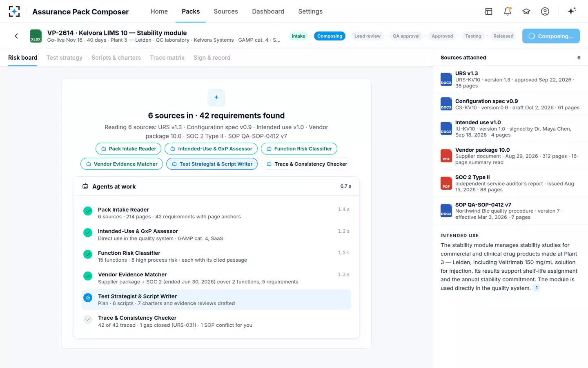This screenshot has width=588, height=368.
Task: Open the layout panel icon in header
Action: [x=489, y=11]
